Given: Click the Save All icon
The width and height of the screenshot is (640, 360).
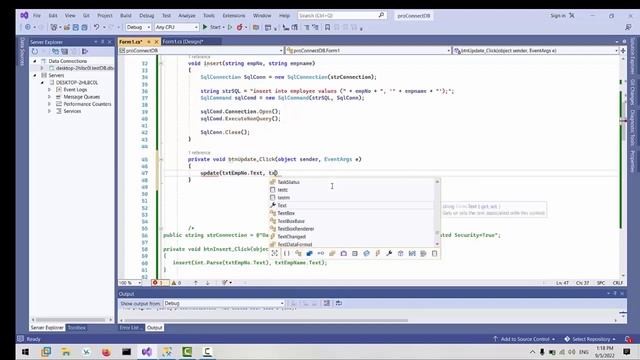Looking at the screenshot, I should click(x=84, y=27).
